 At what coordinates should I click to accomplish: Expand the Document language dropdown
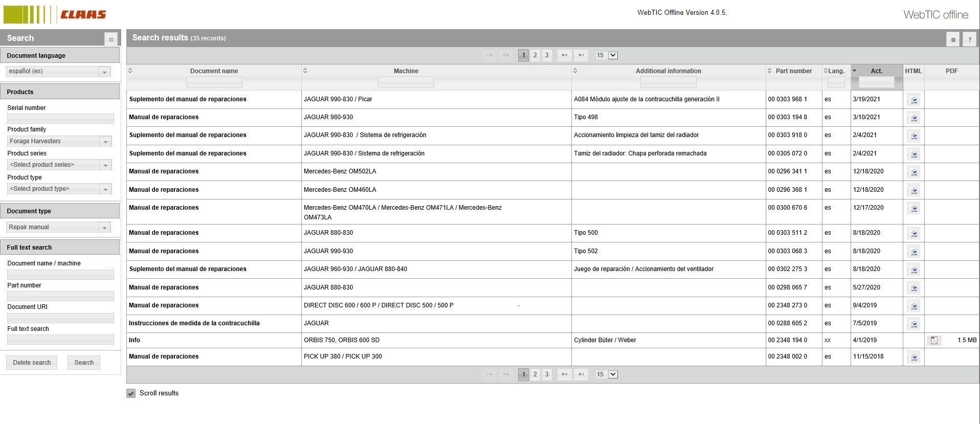click(x=104, y=72)
